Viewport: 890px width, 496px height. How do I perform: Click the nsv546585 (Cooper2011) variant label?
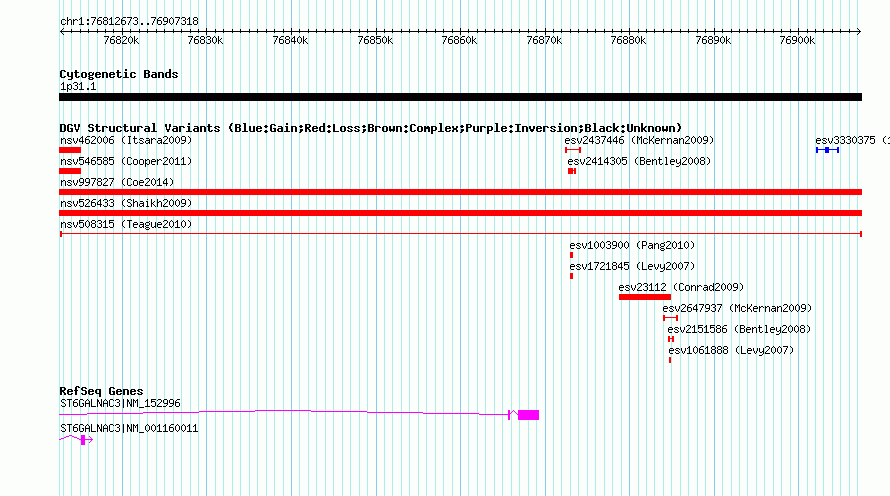[126, 161]
